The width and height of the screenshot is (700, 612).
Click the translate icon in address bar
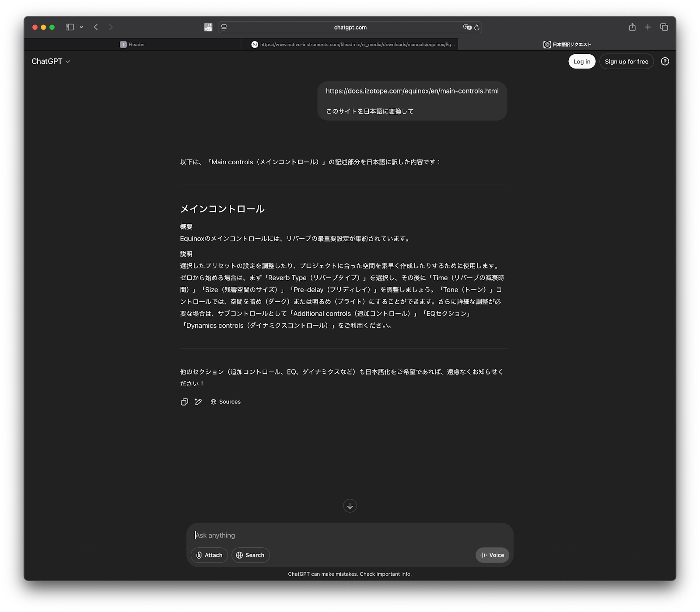click(467, 28)
